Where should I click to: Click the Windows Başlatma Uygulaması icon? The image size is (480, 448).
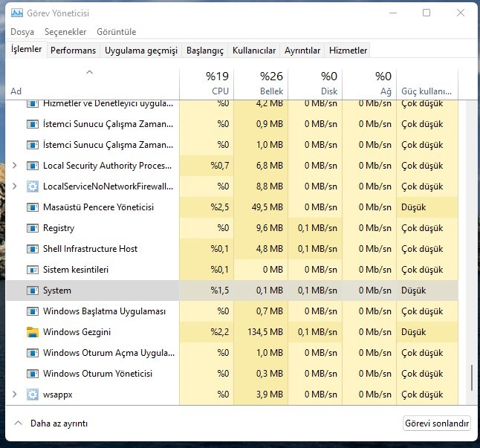point(33,311)
